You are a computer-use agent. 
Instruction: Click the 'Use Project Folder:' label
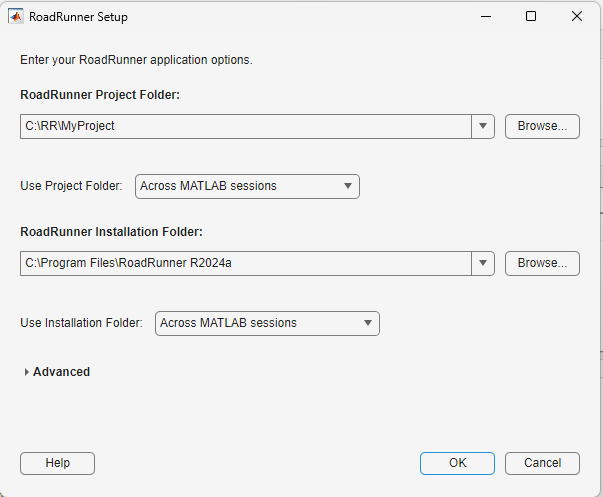pos(71,186)
